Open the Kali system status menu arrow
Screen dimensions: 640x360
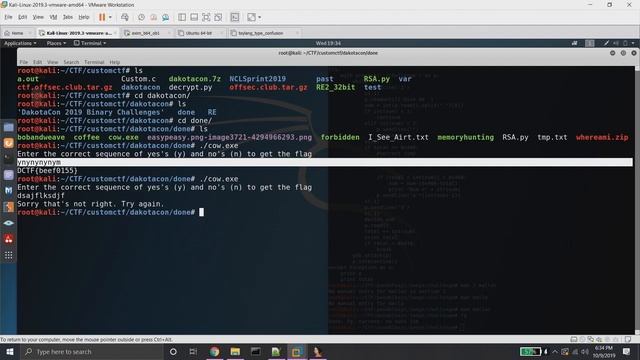tap(633, 43)
